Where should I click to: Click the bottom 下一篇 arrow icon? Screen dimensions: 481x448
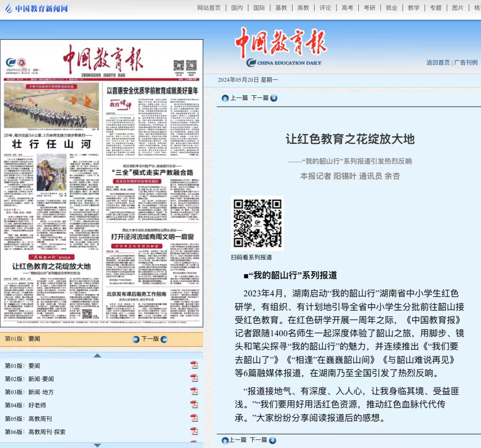[273, 441]
